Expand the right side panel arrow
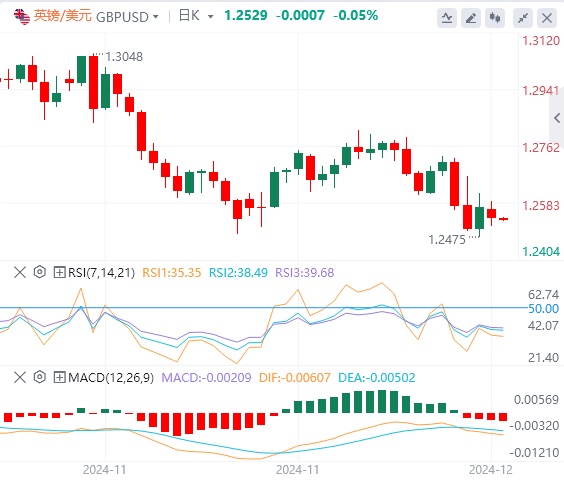Viewport: 564px width, 483px height. pyautogui.click(x=557, y=118)
